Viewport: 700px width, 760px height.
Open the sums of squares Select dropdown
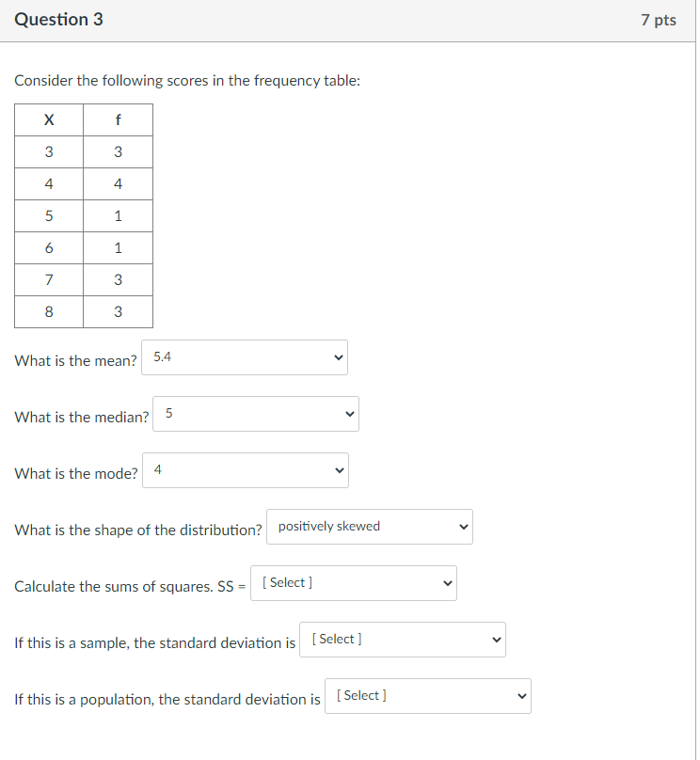click(353, 583)
